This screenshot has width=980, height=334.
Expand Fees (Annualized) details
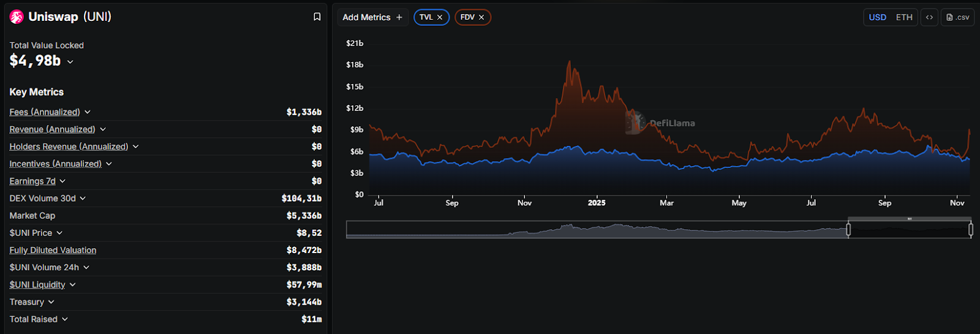pos(88,112)
